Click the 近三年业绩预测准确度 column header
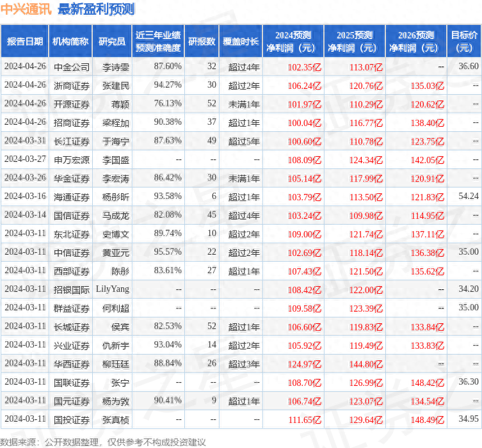This screenshot has height=448, width=482. pos(158,42)
